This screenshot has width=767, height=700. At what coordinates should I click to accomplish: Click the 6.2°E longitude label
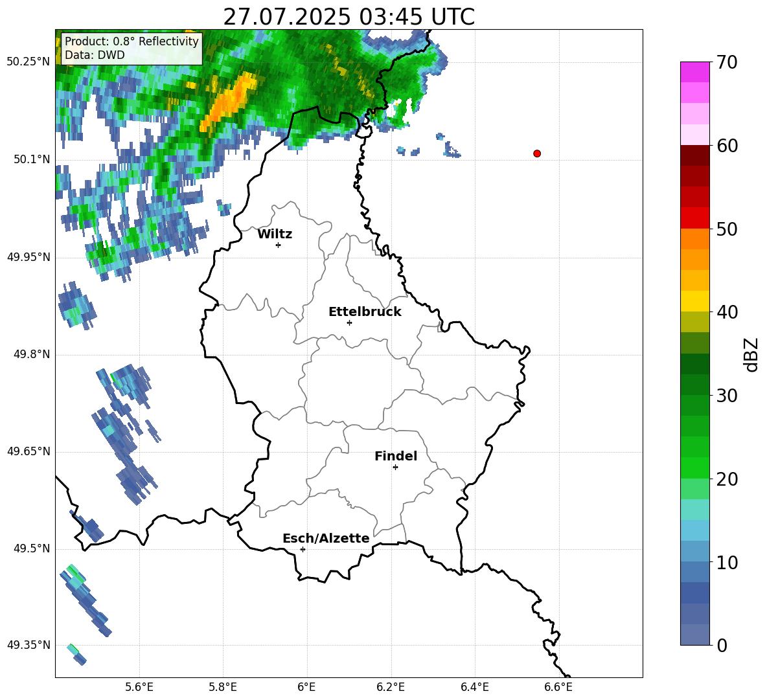tap(391, 687)
